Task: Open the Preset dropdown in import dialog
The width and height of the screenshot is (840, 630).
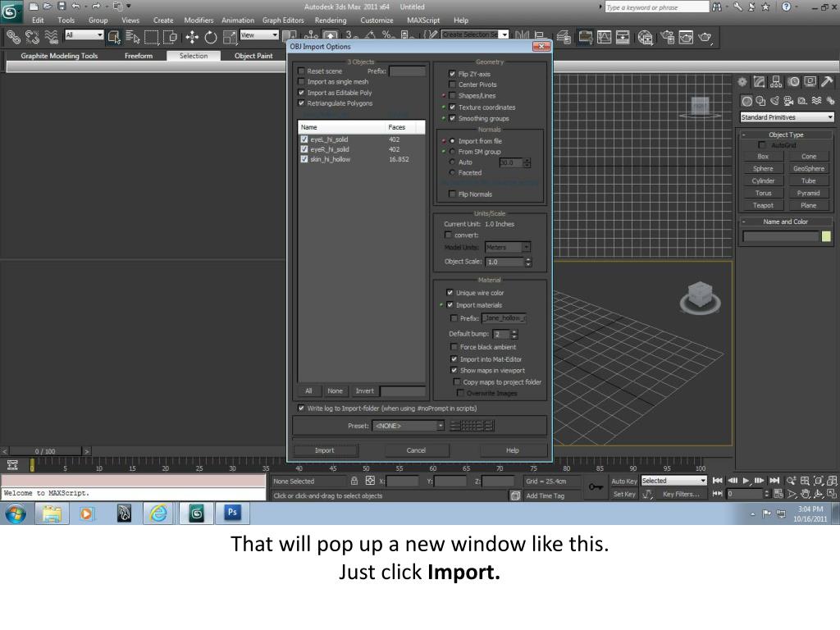Action: (409, 426)
